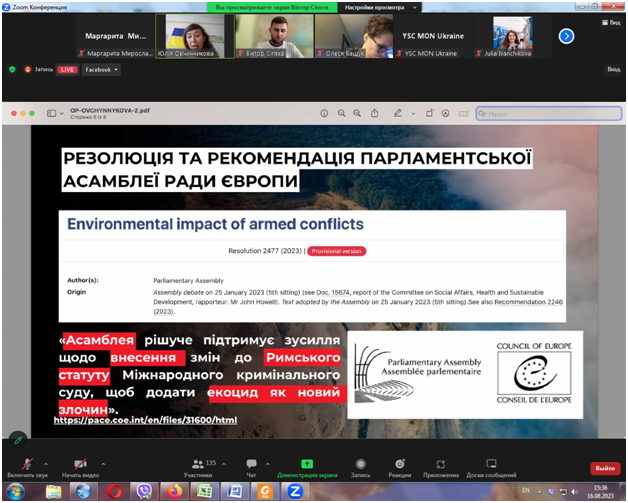This screenshot has height=503, width=628.
Task: Open Firefox from the Windows taskbar
Action: (x=174, y=491)
